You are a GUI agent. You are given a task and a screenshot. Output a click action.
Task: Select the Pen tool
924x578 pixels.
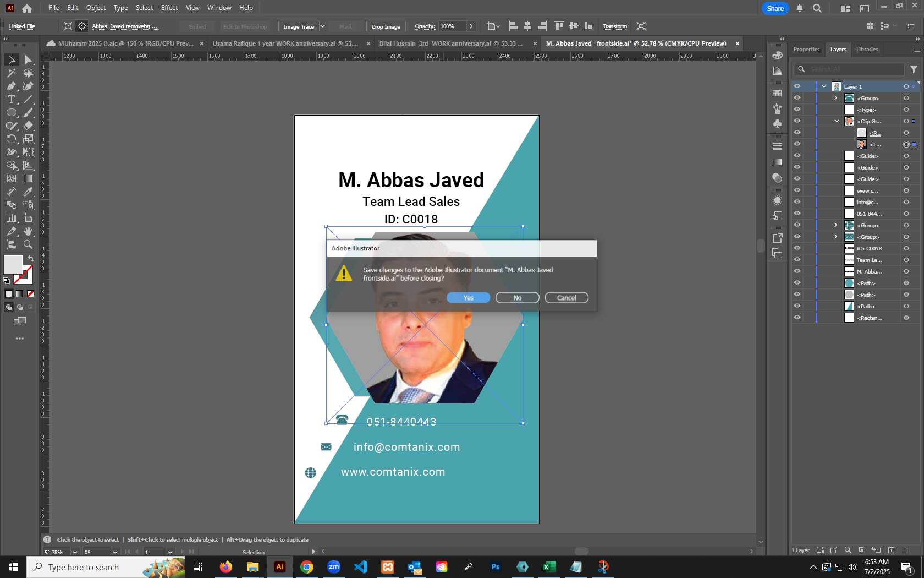coord(11,86)
